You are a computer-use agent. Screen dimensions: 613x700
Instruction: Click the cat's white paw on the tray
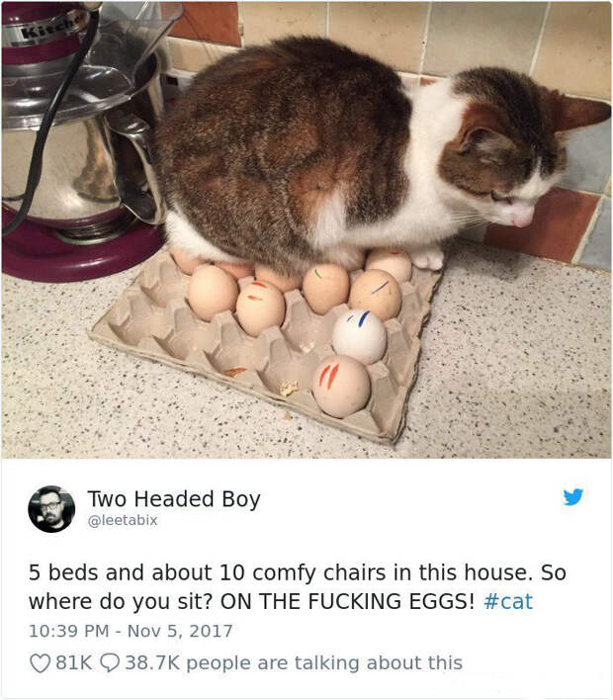[427, 258]
